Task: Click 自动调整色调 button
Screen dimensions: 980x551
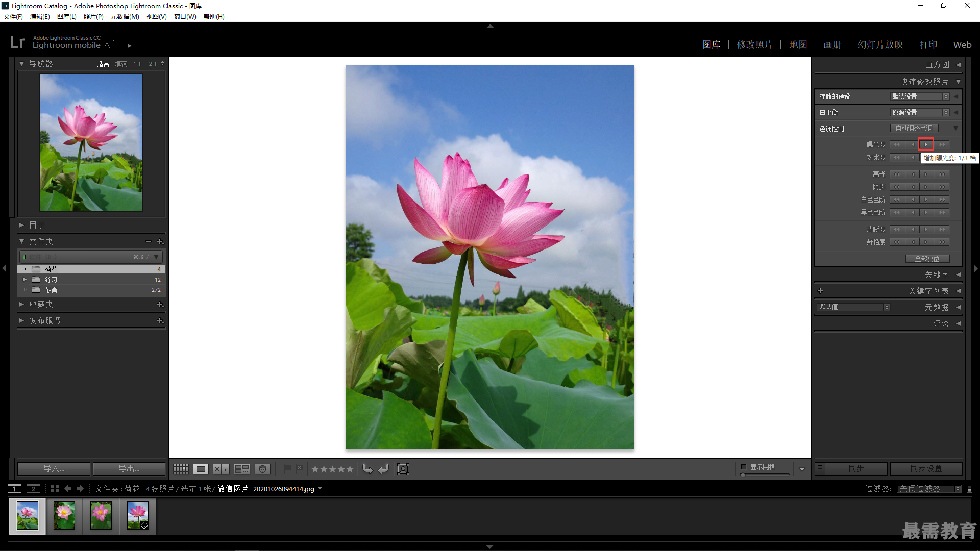Action: click(x=914, y=128)
